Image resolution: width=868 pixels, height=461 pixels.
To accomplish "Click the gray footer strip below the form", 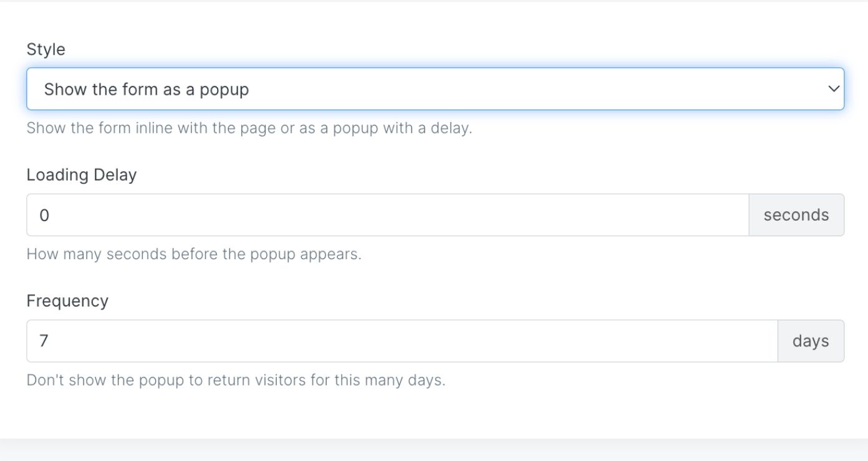I will tap(434, 450).
